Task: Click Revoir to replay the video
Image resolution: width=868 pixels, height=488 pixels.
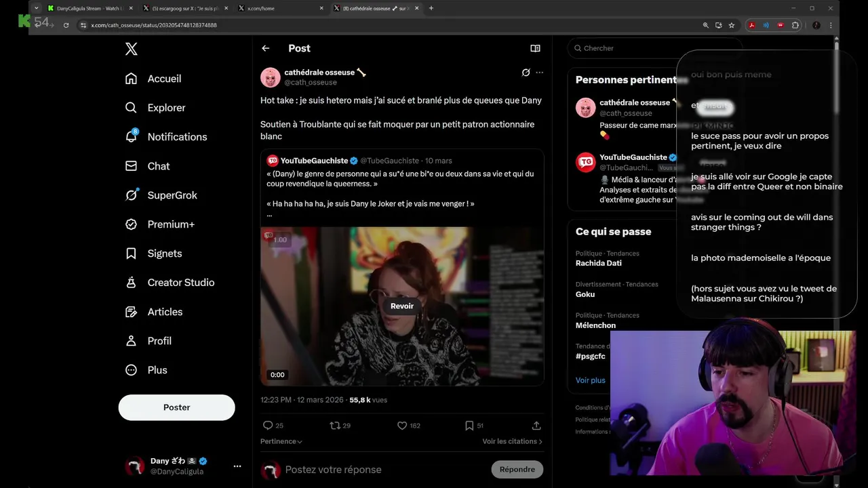Action: [402, 306]
